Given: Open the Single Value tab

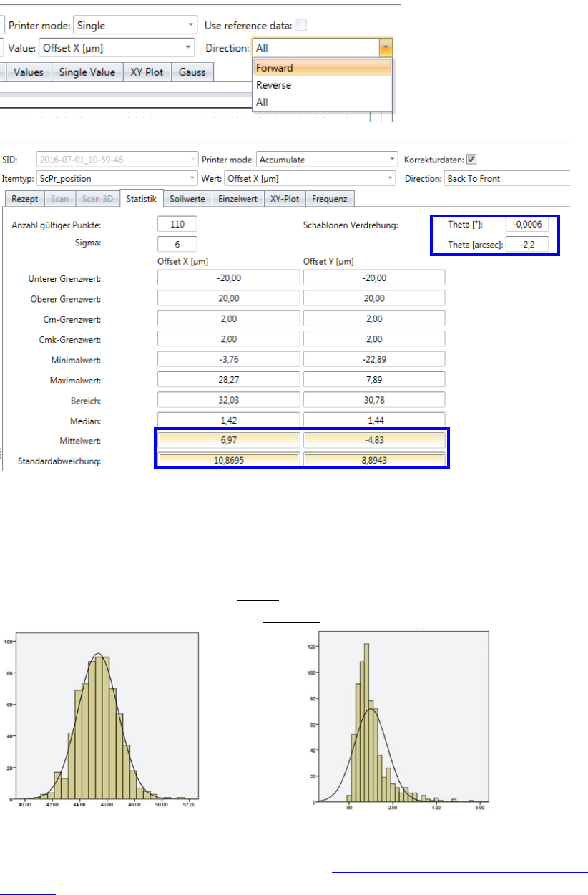Looking at the screenshot, I should pos(87,72).
